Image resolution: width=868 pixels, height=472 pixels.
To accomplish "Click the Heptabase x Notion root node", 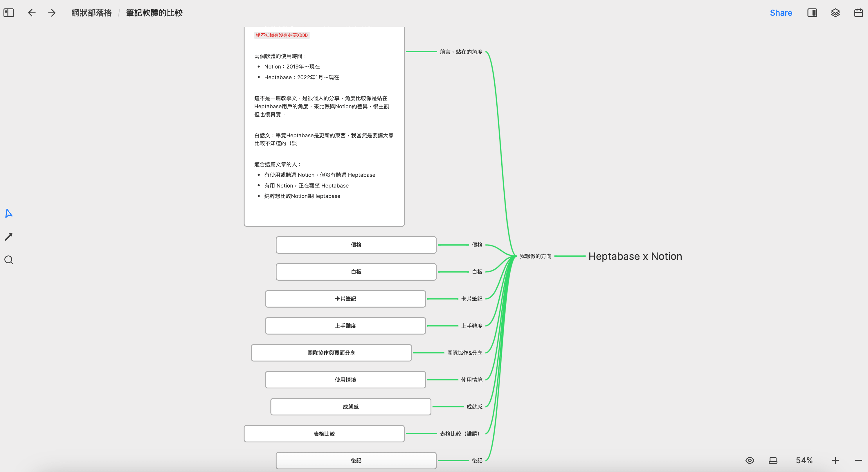I will [x=635, y=256].
